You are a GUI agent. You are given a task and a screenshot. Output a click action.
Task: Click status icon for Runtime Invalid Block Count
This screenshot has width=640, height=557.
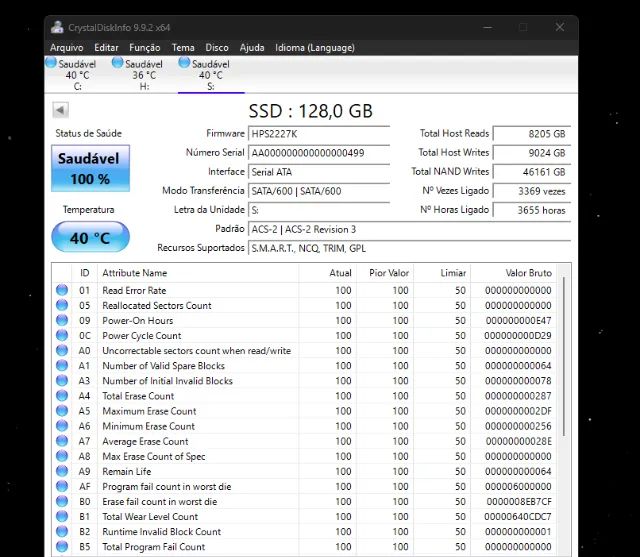click(x=62, y=531)
